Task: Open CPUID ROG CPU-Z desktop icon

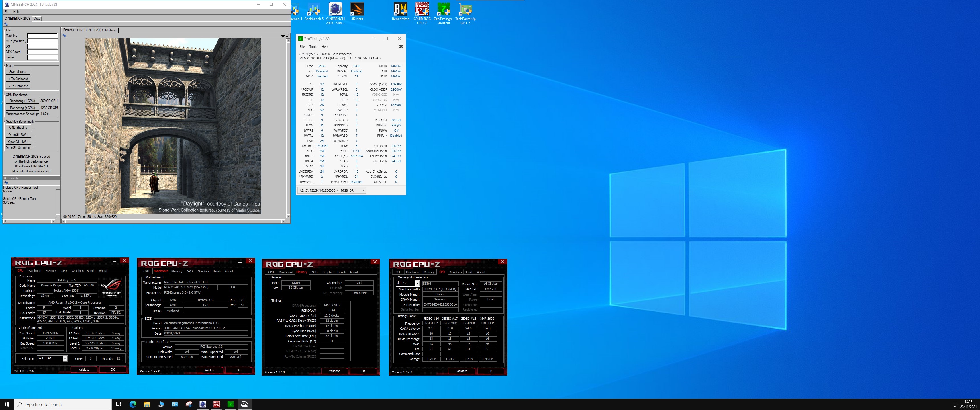Action: tap(422, 14)
